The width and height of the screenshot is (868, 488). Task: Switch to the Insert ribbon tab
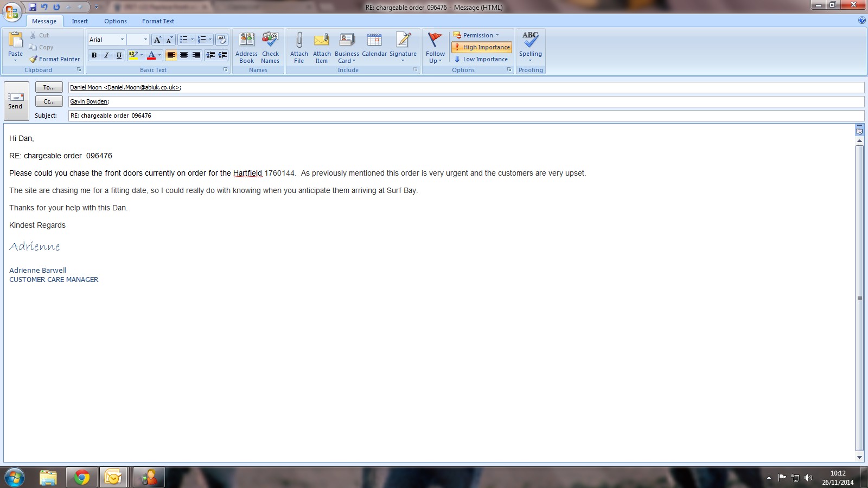(x=80, y=21)
